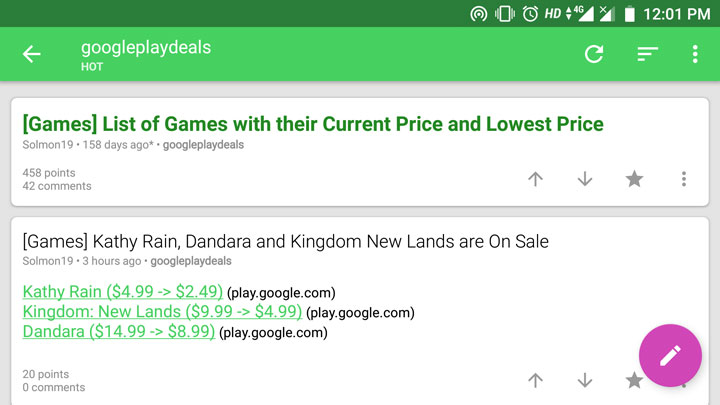Refresh the googleplaydeals feed

(x=594, y=54)
